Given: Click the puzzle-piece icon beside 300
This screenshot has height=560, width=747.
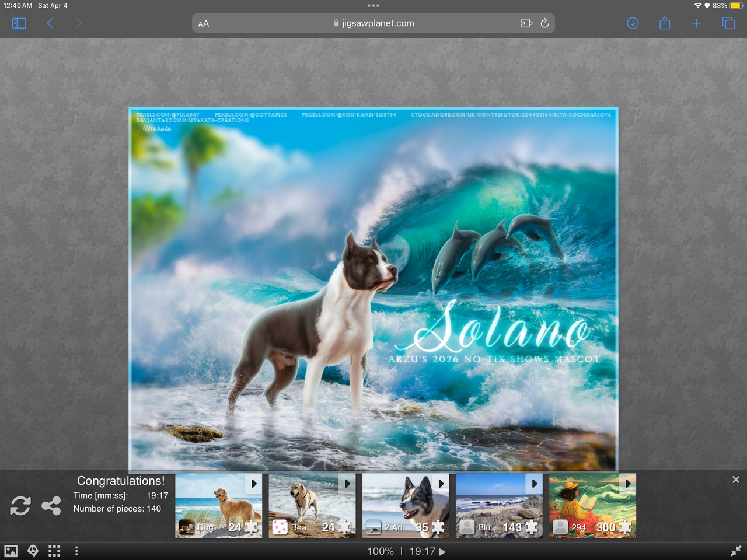Looking at the screenshot, I should coord(624,527).
